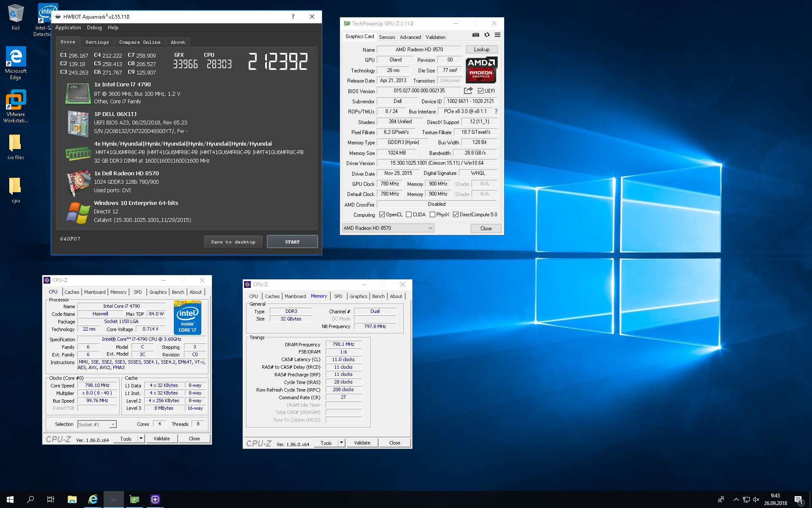Open the Socket #1 selection dropdown

pos(97,424)
